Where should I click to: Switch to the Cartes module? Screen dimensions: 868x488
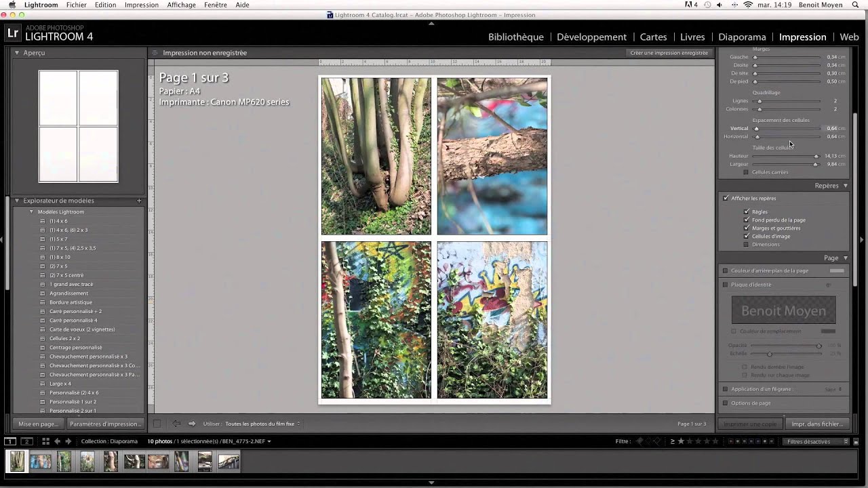tap(653, 37)
